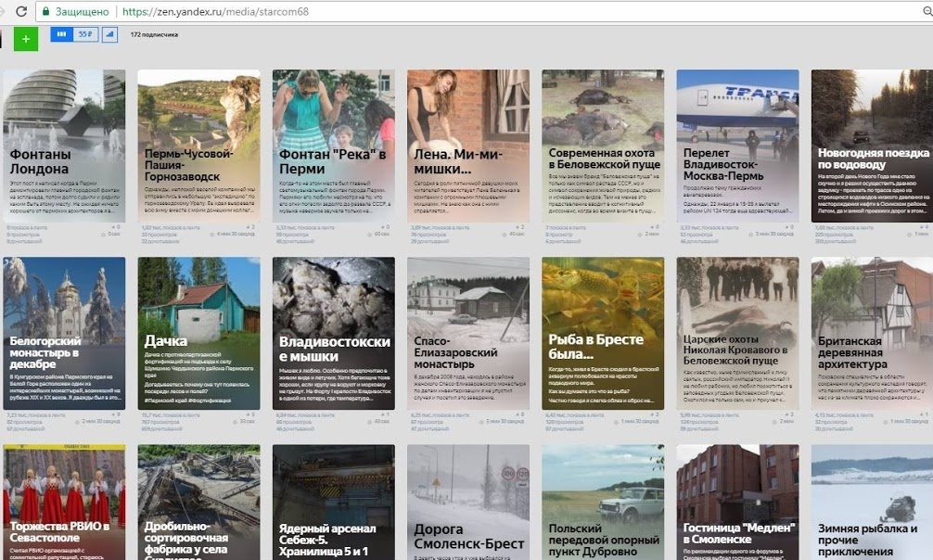Open the Рыба в Бресте была... article

click(x=603, y=333)
